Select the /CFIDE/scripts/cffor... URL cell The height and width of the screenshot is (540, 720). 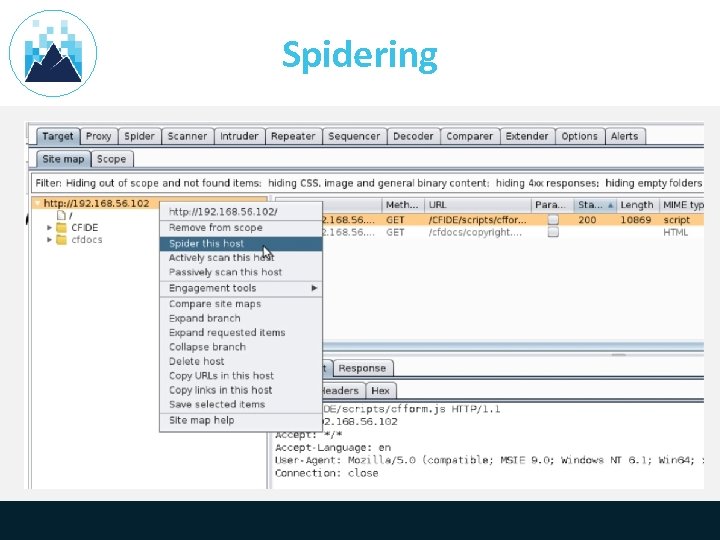pos(478,219)
